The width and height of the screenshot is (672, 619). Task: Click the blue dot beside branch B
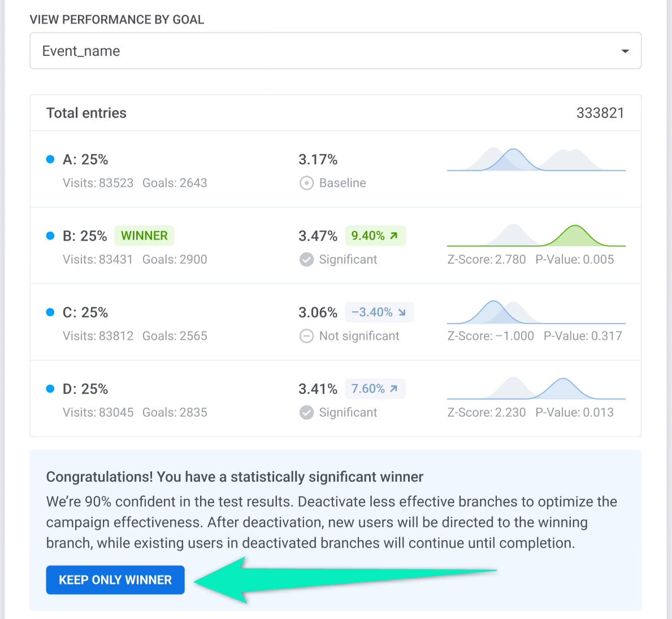(x=50, y=236)
